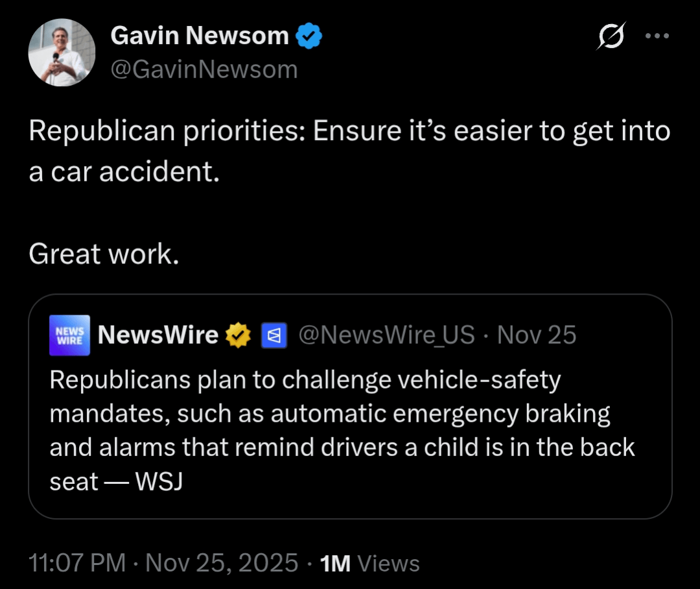Click the NewsWire logo avatar
700x589 pixels.
69,335
